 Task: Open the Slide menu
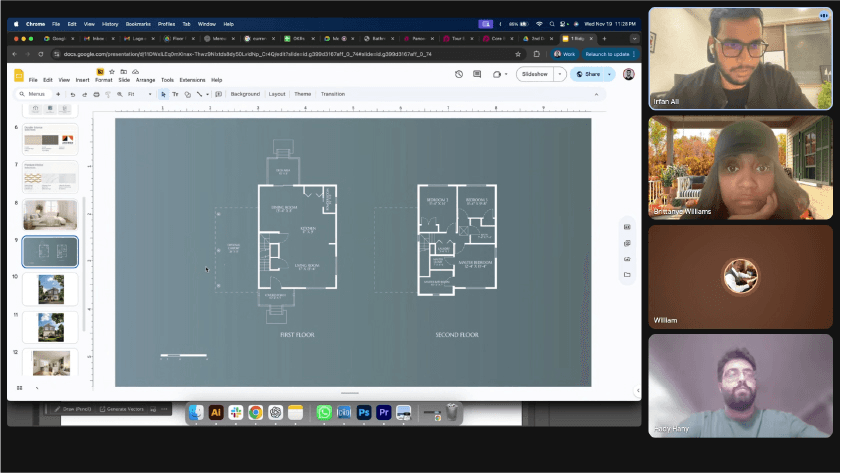click(x=124, y=80)
